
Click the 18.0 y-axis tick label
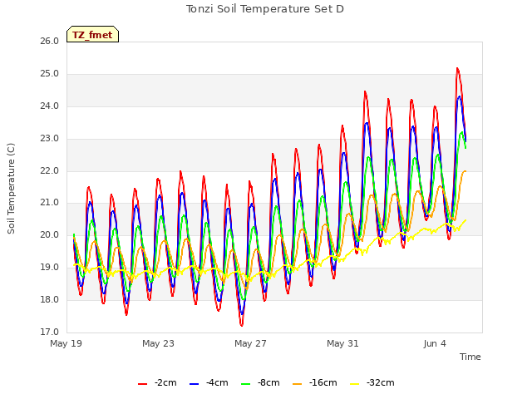(50, 299)
